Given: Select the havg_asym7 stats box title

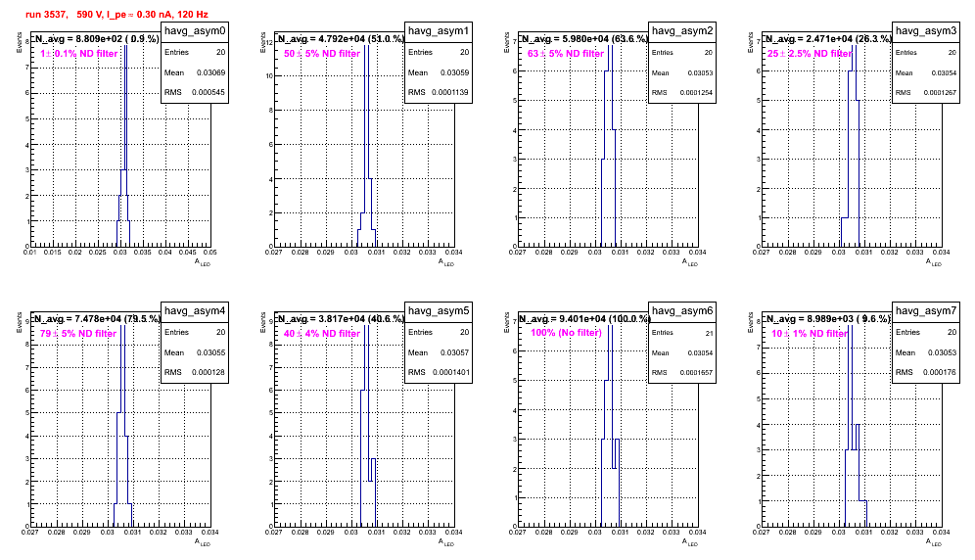Looking at the screenshot, I should 926,311.
